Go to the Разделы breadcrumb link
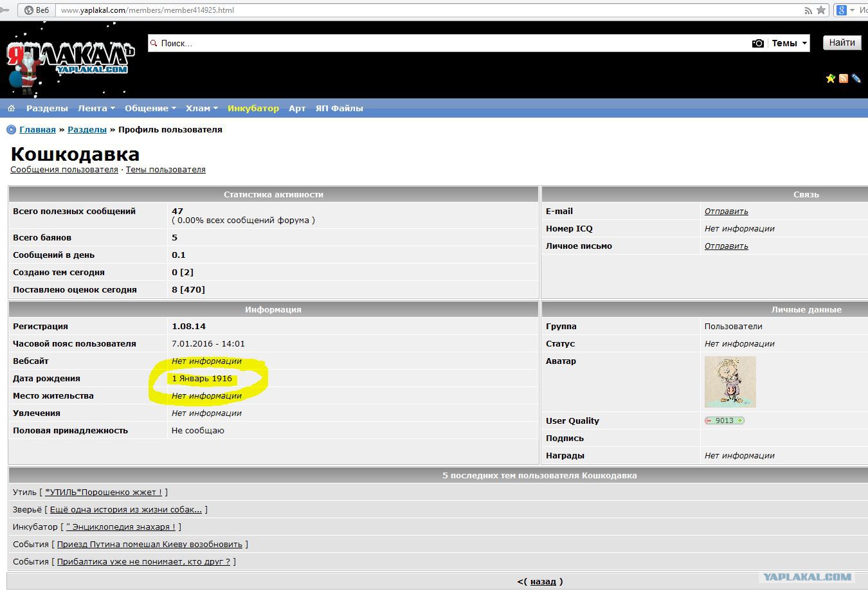The height and width of the screenshot is (596, 868). coord(87,129)
